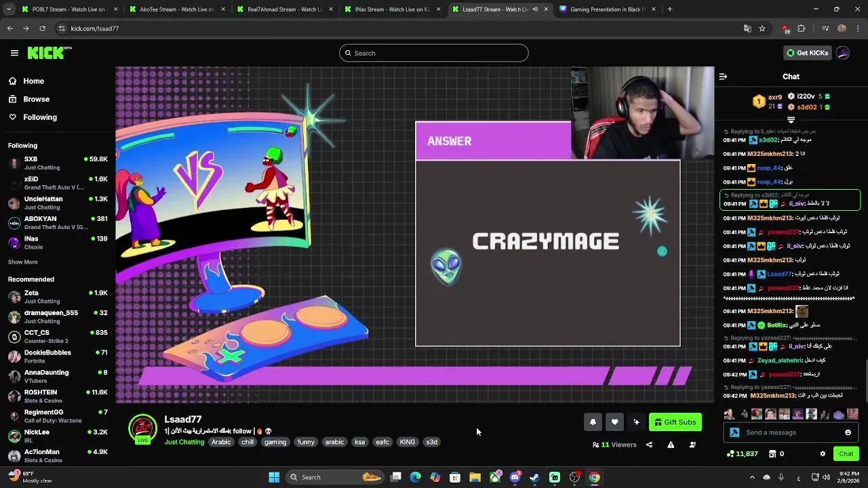Open Zeta recommended channel
Viewport: 868px width, 488px height.
pyautogui.click(x=57, y=297)
